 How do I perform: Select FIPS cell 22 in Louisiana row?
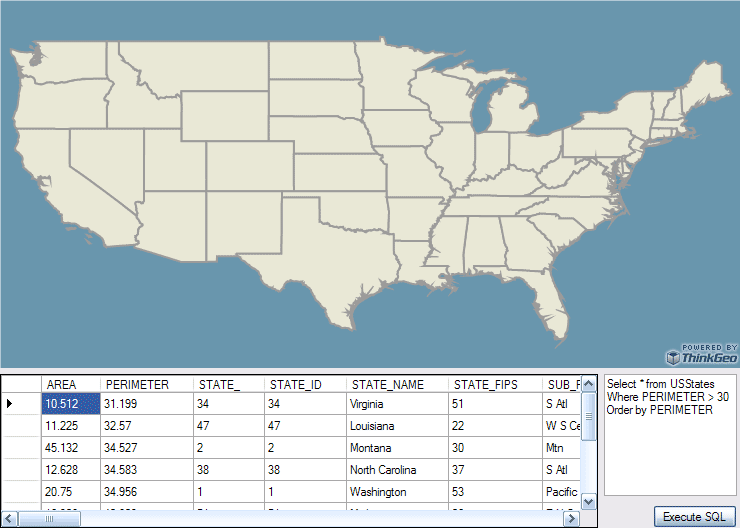pyautogui.click(x=496, y=426)
